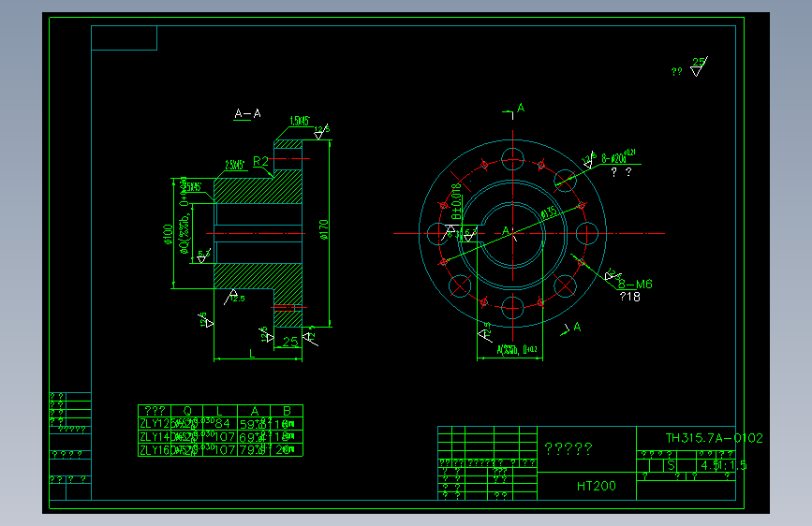Click the "107" value in ZLY14 row
Screen dimensions: 812x526
(225, 437)
